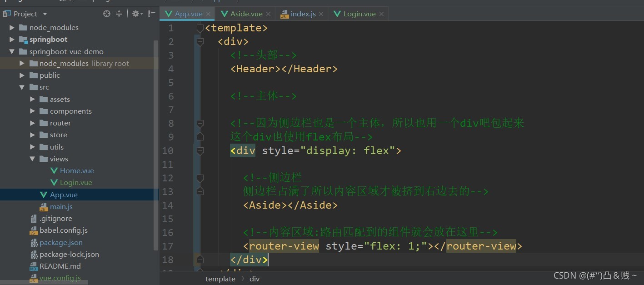
Task: Click the Project panel icon in header
Action: (7, 14)
